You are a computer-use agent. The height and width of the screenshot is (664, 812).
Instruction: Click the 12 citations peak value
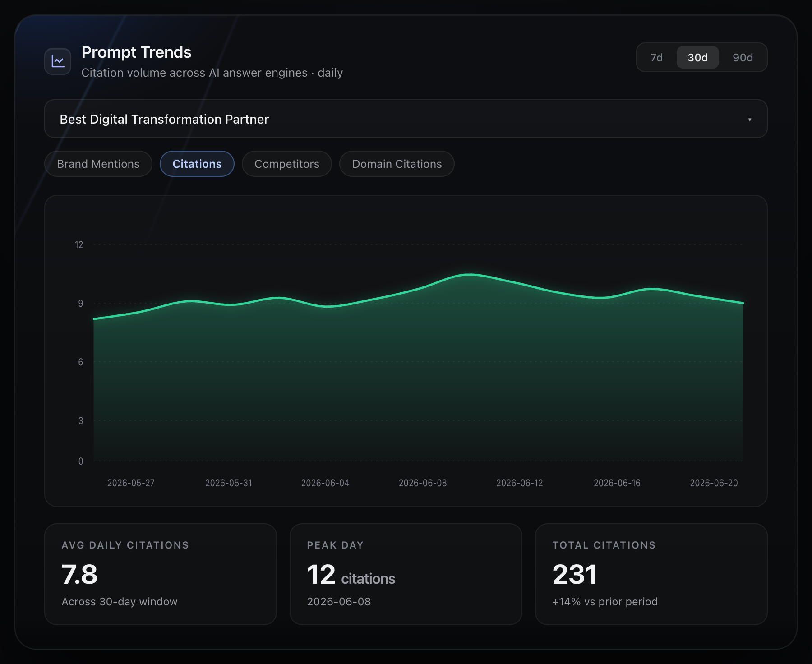[351, 575]
